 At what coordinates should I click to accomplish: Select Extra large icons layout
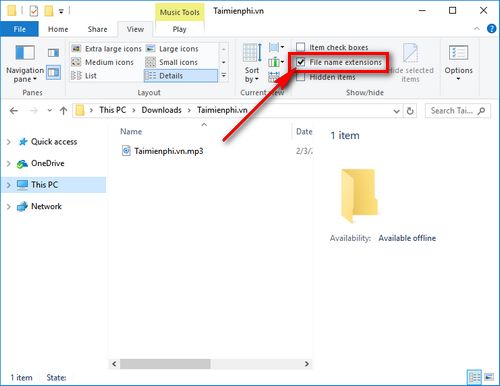pyautogui.click(x=107, y=49)
